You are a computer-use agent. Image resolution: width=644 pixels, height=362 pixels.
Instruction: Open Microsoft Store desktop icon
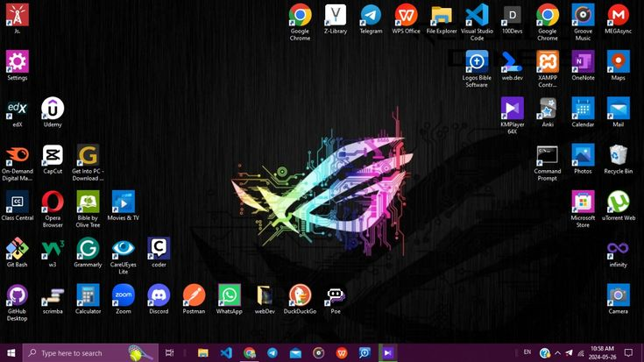[583, 209]
